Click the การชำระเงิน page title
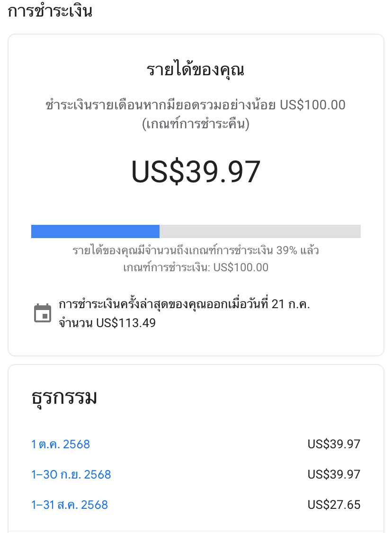This screenshot has height=533, width=392. 50,10
